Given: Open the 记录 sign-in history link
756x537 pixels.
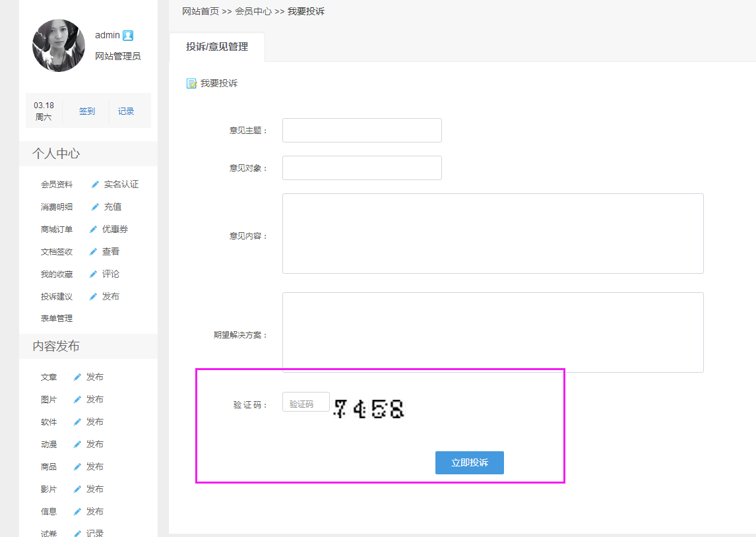Looking at the screenshot, I should [x=125, y=110].
